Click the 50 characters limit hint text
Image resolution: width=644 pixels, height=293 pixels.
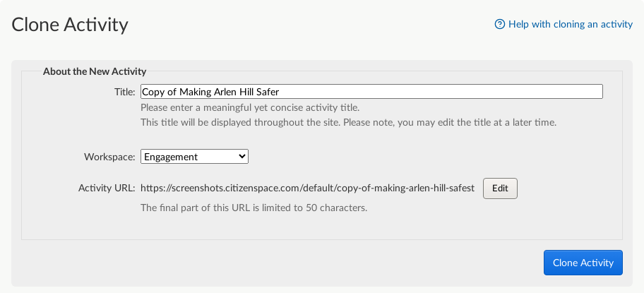click(x=254, y=208)
